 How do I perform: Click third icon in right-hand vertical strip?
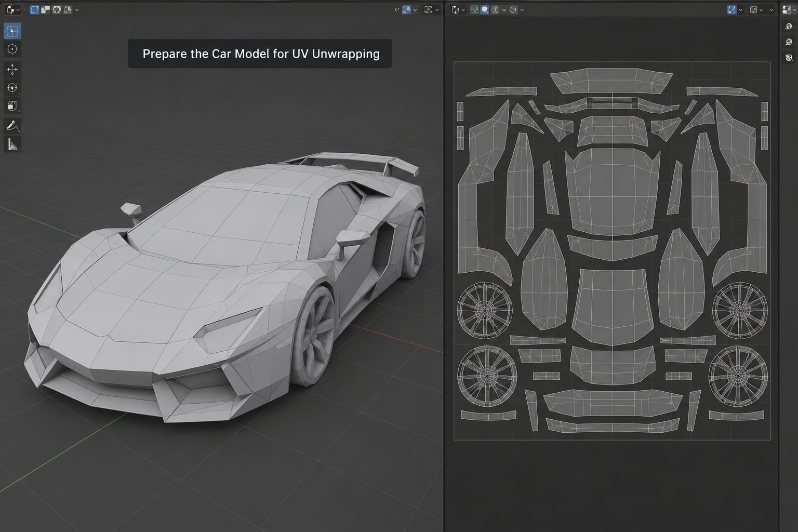coord(789,57)
